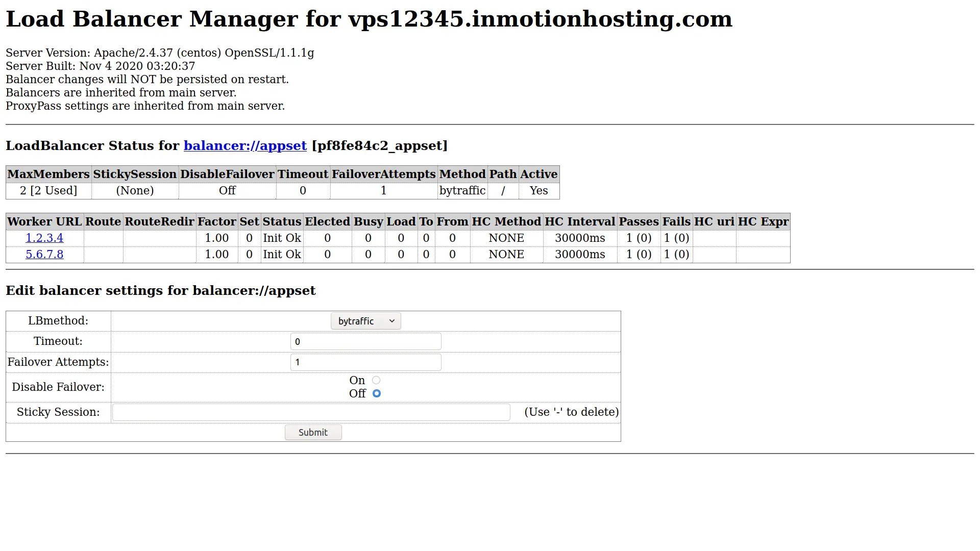
Task: Select the Disable Failover Off option
Action: click(377, 393)
